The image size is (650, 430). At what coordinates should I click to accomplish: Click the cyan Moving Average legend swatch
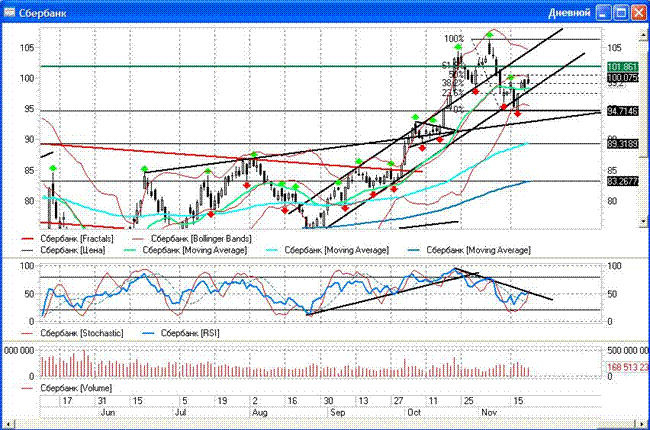click(x=272, y=250)
